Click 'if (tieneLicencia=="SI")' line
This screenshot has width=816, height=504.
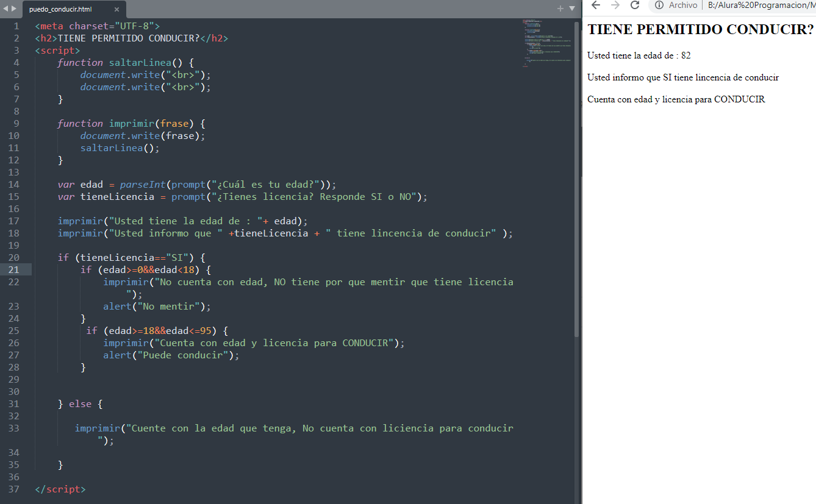point(131,257)
